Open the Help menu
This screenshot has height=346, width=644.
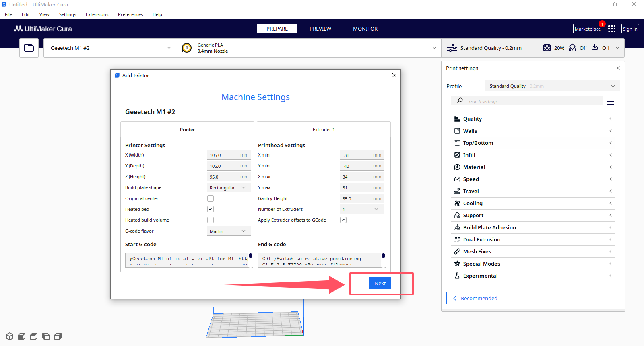click(x=157, y=14)
